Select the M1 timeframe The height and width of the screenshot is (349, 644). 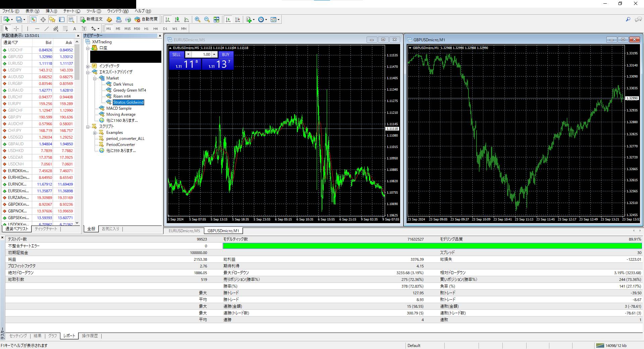pos(109,29)
